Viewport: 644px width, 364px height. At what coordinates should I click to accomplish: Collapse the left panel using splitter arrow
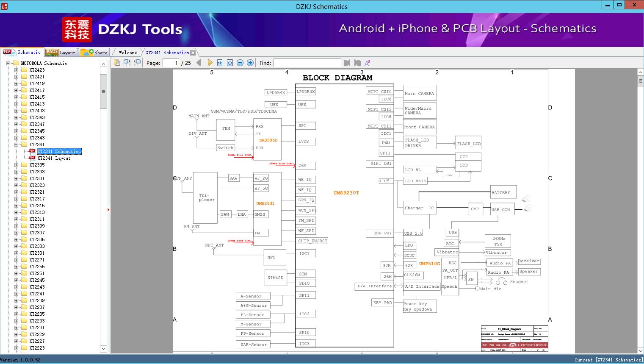[108, 209]
